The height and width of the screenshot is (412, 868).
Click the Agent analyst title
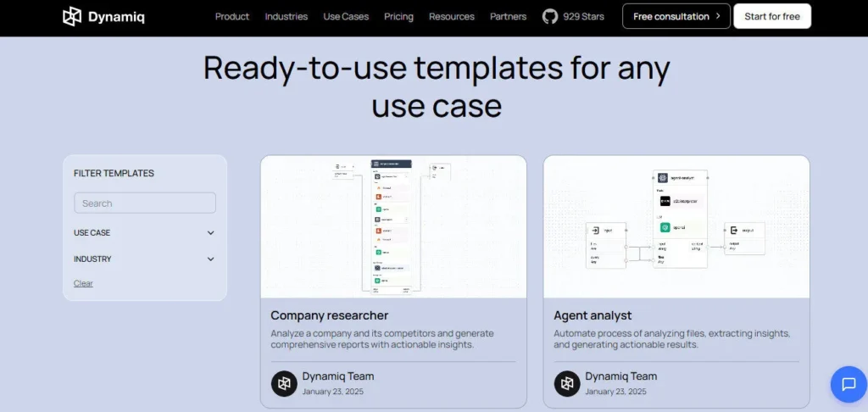click(593, 315)
